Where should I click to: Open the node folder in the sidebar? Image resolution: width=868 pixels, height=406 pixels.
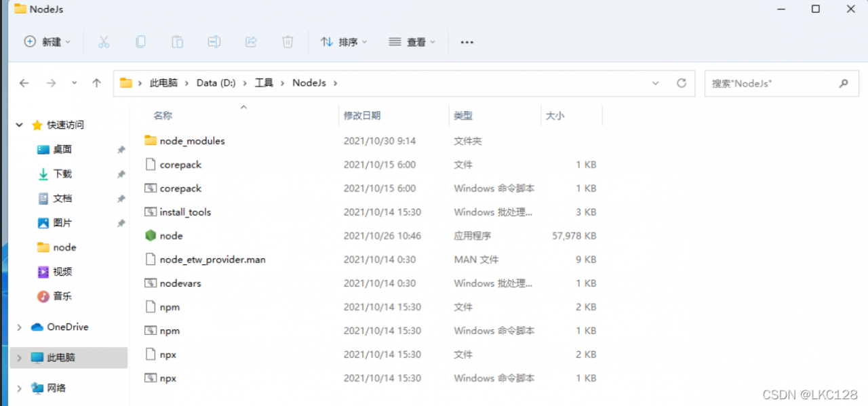tap(64, 247)
